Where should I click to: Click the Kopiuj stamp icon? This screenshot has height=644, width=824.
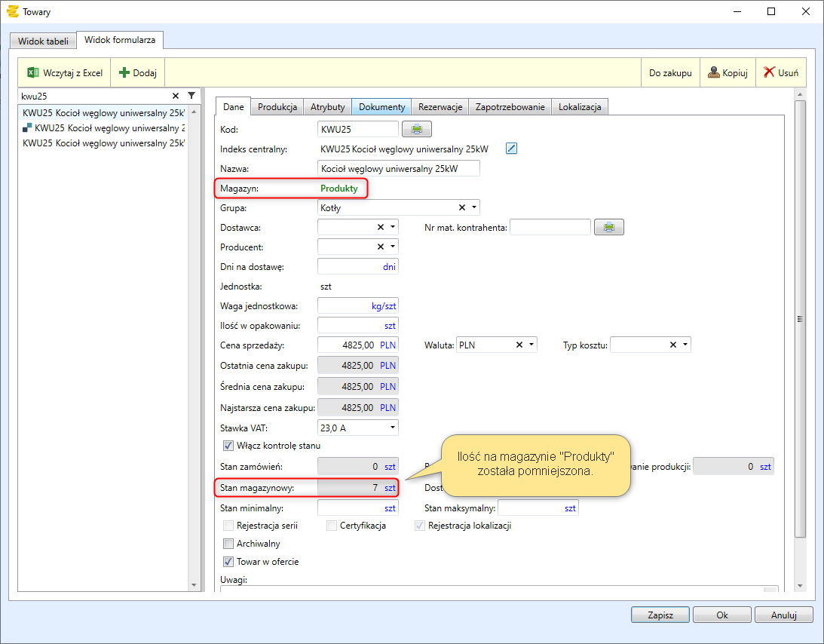[x=713, y=73]
